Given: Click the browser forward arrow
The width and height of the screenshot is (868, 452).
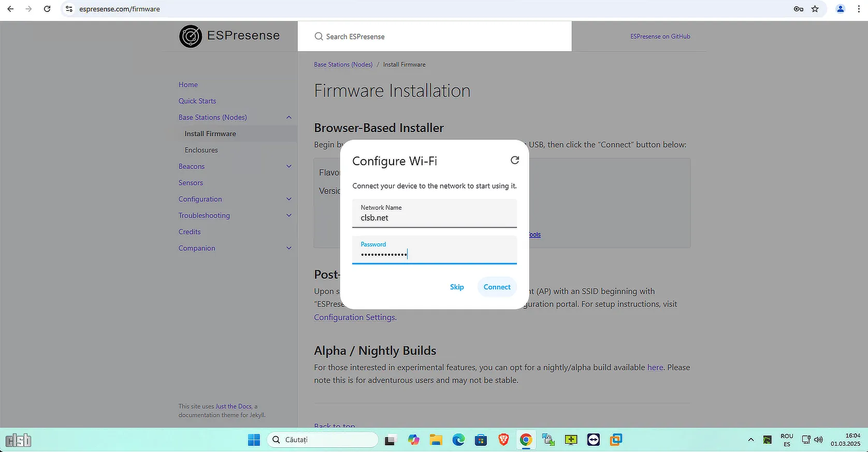Looking at the screenshot, I should [28, 9].
